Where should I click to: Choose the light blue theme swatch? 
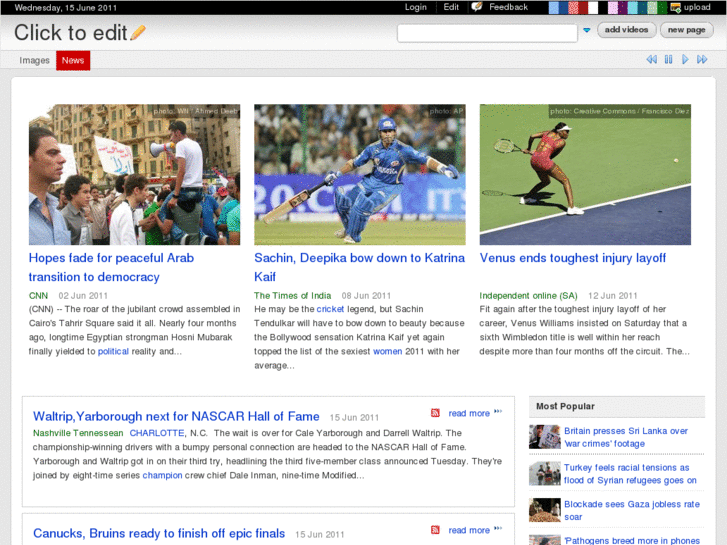(x=554, y=7)
